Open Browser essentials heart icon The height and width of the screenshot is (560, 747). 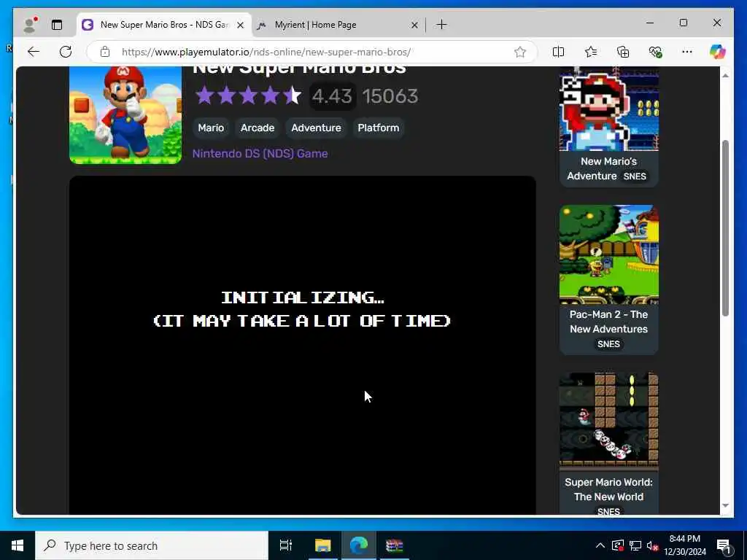pyautogui.click(x=656, y=52)
